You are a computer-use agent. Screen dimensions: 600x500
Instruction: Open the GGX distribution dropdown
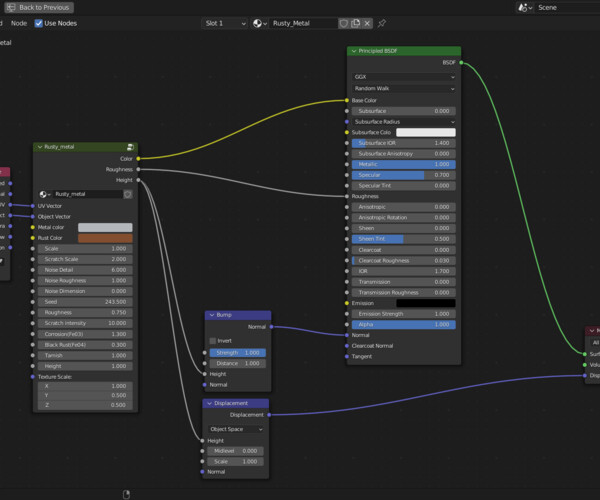pyautogui.click(x=404, y=77)
